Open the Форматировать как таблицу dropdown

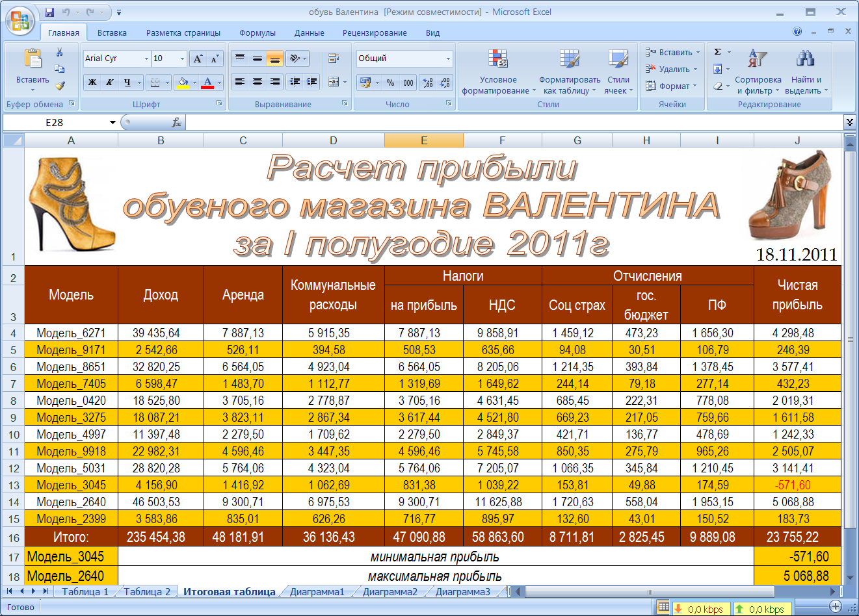[570, 72]
